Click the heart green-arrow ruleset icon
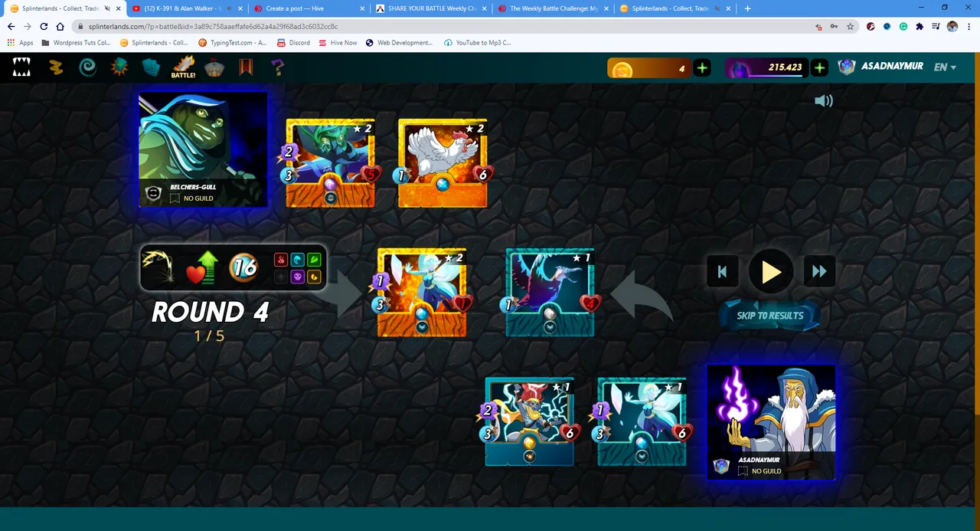Screen dimensions: 980x531 pos(202,267)
